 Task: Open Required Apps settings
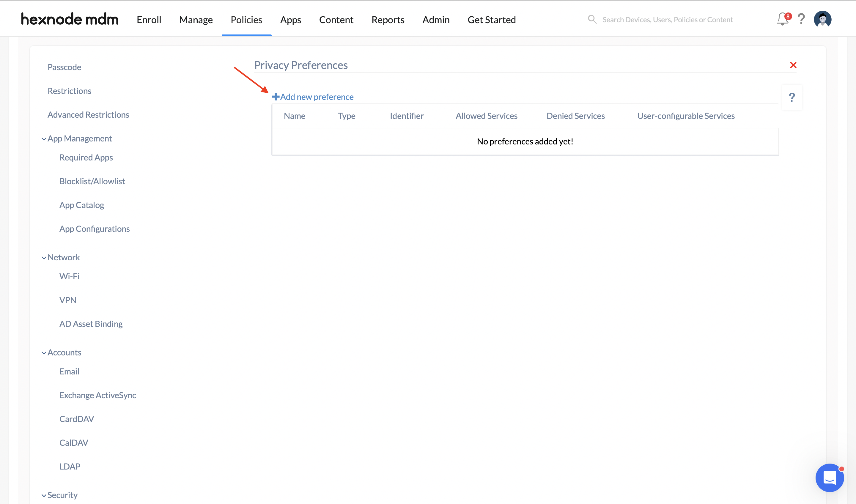86,157
